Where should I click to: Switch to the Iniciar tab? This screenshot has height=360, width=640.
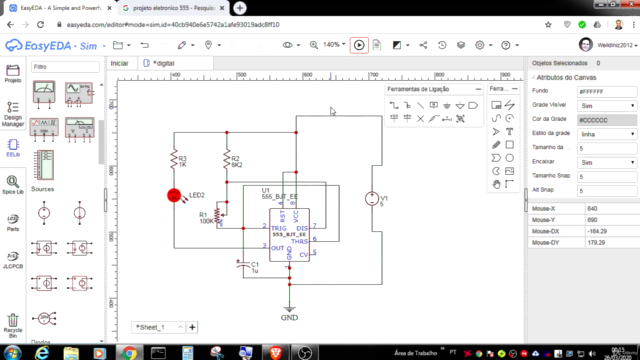click(x=120, y=63)
